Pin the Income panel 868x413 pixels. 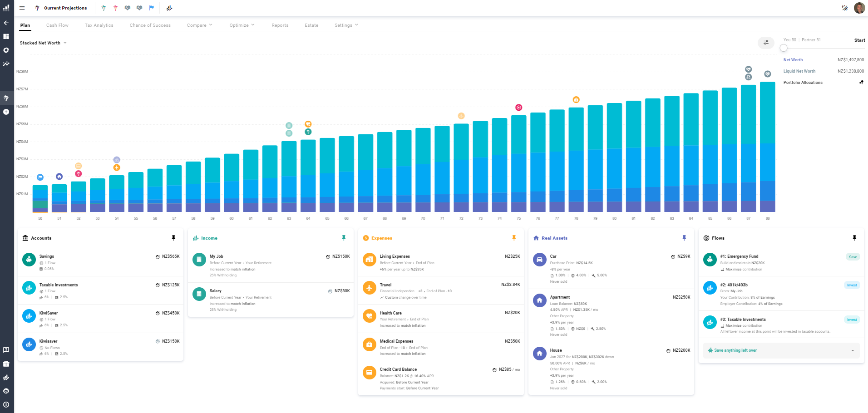pos(344,238)
